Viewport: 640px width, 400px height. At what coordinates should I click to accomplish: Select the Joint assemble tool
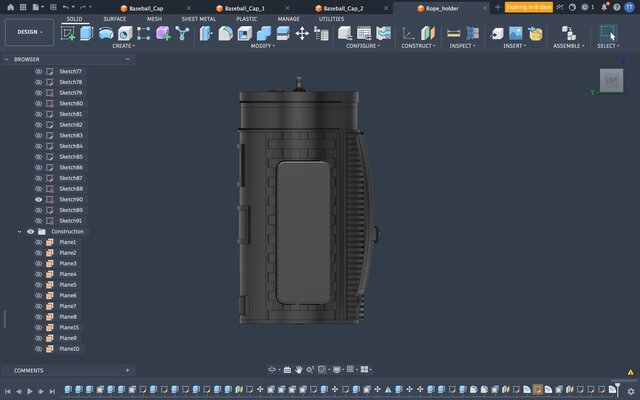(568, 33)
